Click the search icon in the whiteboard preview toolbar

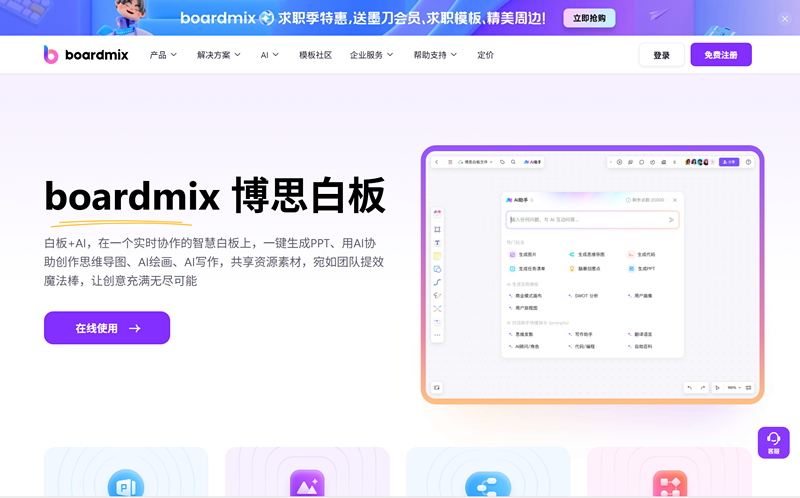(513, 162)
